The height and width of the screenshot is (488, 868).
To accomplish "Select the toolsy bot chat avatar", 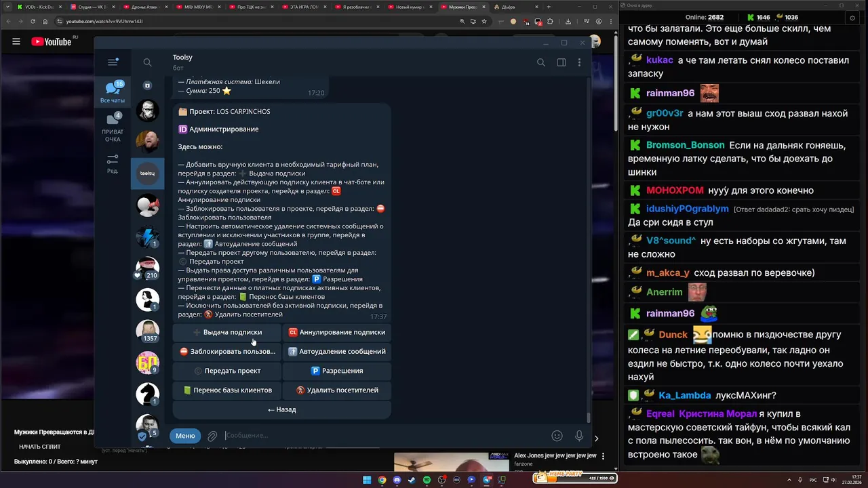I will point(147,174).
